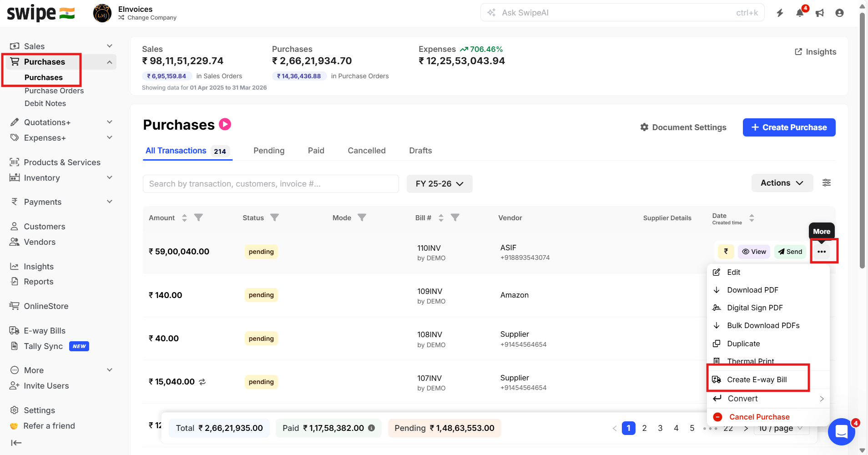Image resolution: width=868 pixels, height=455 pixels.
Task: Open the megaphone announcements icon
Action: 820,13
